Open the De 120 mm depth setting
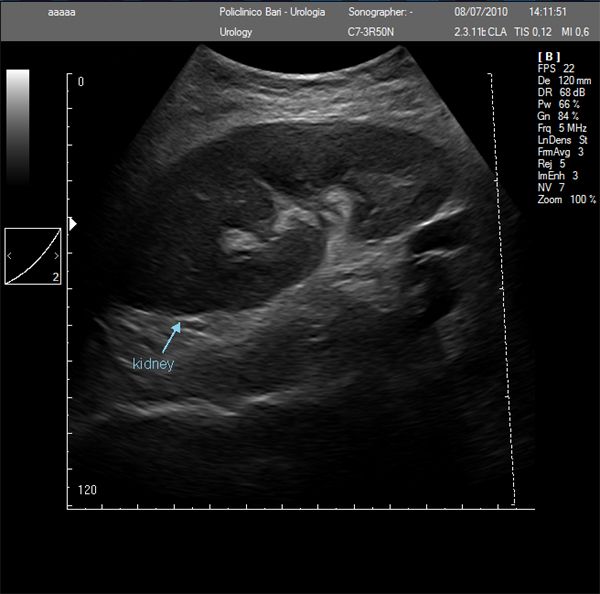 tap(564, 80)
